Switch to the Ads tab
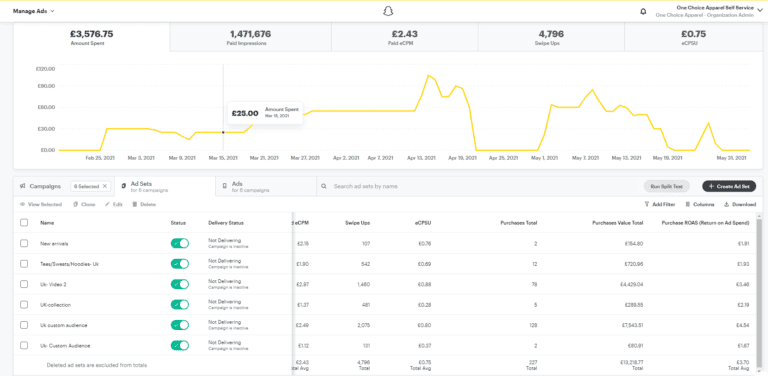Viewport: 768px width, 376px height. pos(266,187)
